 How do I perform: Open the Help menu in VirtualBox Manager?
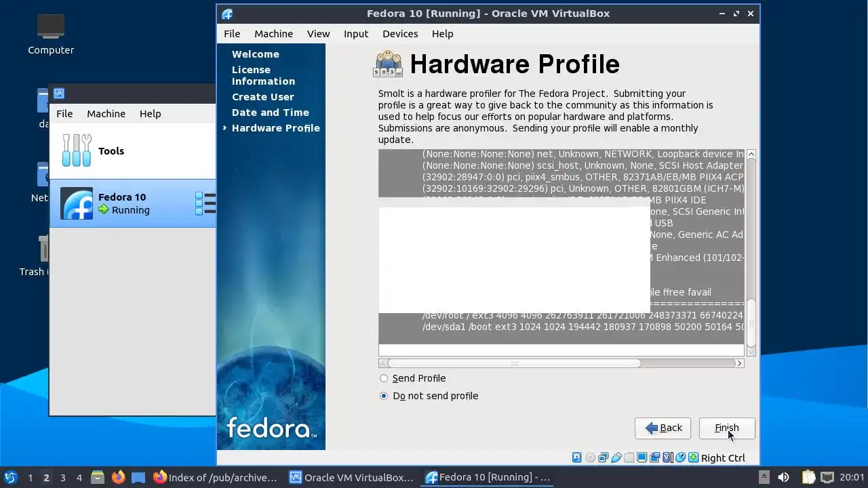point(150,114)
